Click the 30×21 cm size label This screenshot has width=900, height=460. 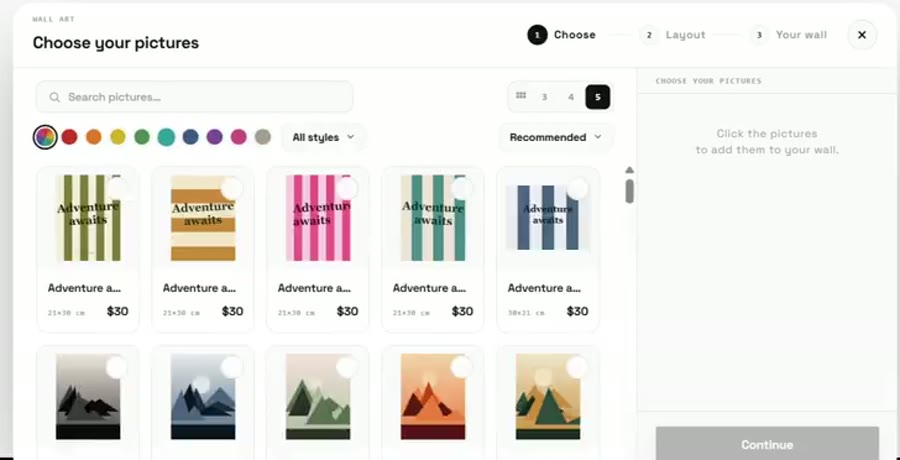(526, 313)
